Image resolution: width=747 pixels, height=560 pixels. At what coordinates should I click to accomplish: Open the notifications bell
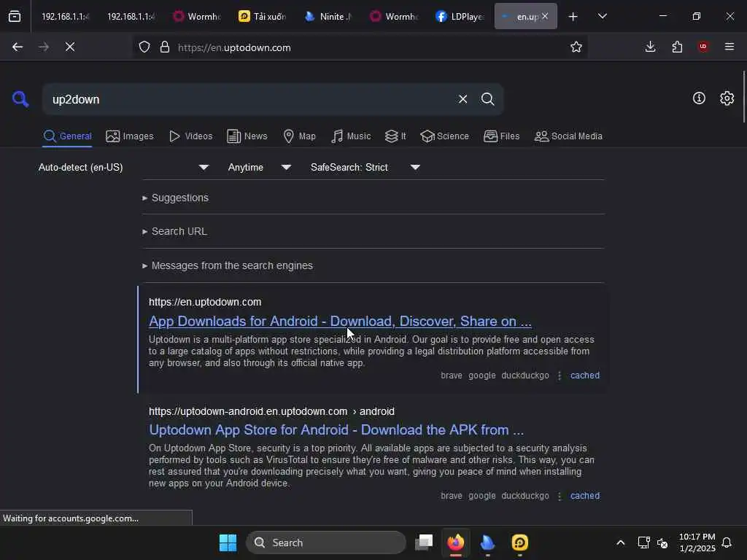tap(727, 542)
